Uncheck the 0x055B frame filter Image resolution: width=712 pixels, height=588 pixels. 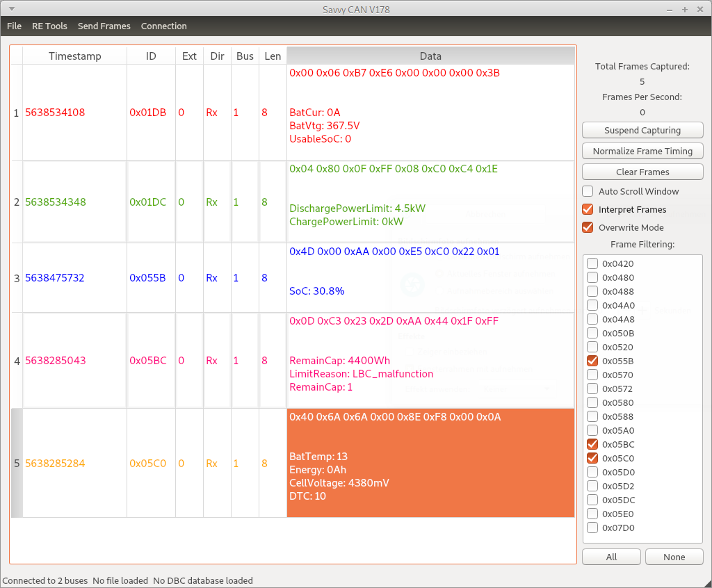click(592, 361)
